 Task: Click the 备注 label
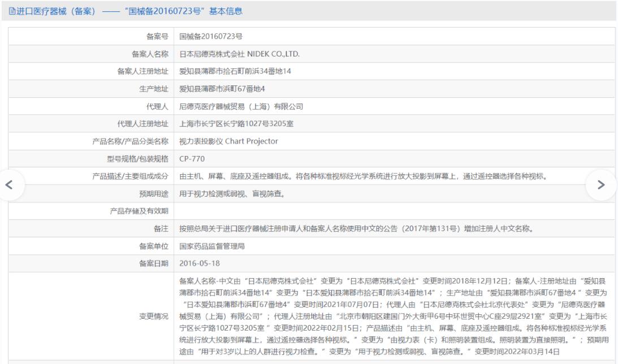point(161,228)
